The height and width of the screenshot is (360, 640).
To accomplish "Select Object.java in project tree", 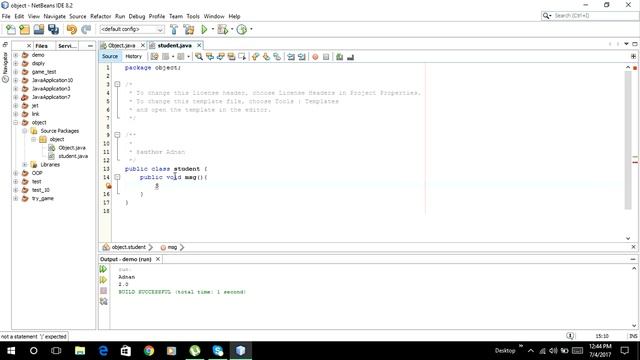I will [x=72, y=148].
